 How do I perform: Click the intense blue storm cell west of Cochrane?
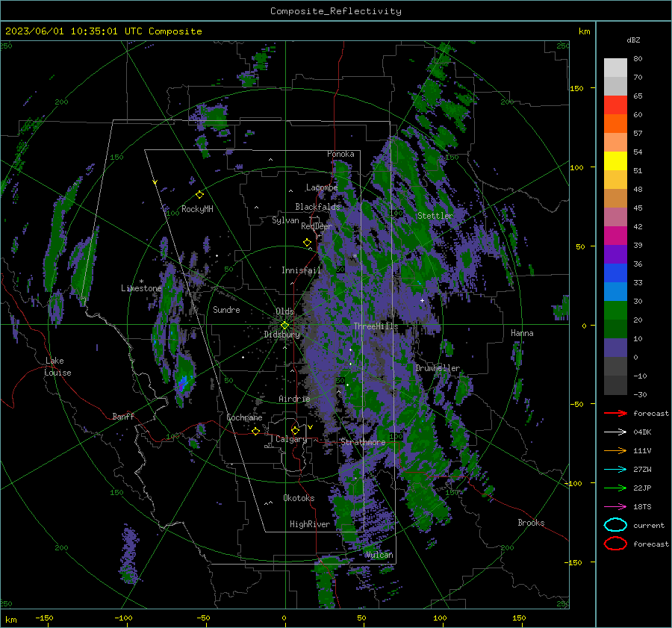tap(183, 382)
